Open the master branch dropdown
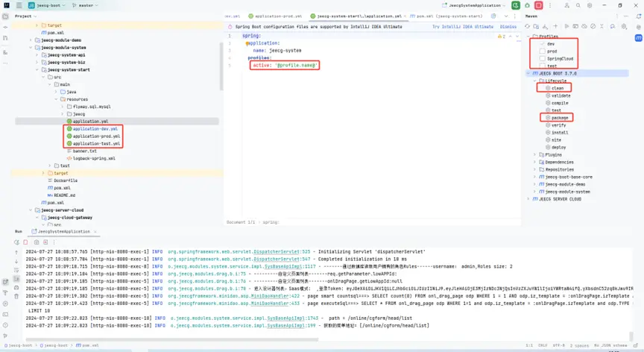644x352 pixels. [x=88, y=5]
